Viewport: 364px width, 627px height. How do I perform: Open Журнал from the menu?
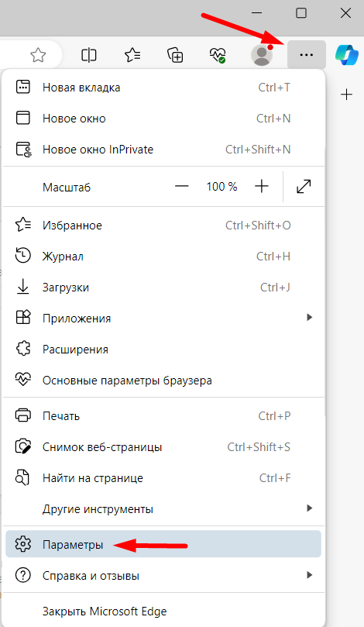click(163, 256)
